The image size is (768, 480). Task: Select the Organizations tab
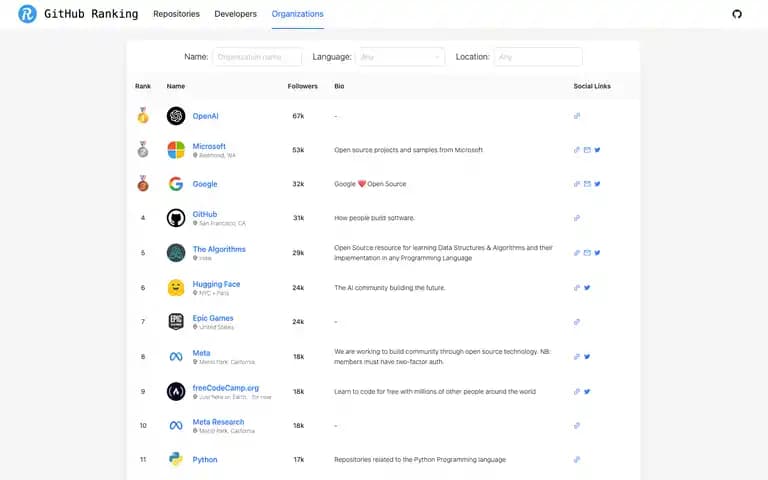point(297,14)
